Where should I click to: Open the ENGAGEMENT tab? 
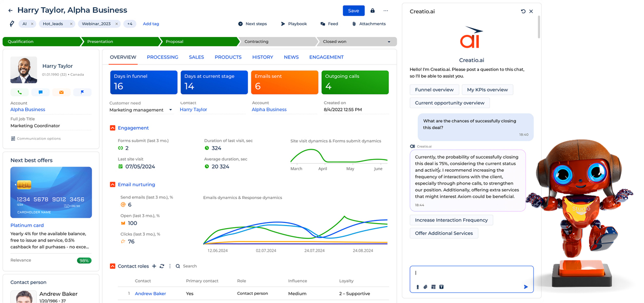click(x=326, y=57)
